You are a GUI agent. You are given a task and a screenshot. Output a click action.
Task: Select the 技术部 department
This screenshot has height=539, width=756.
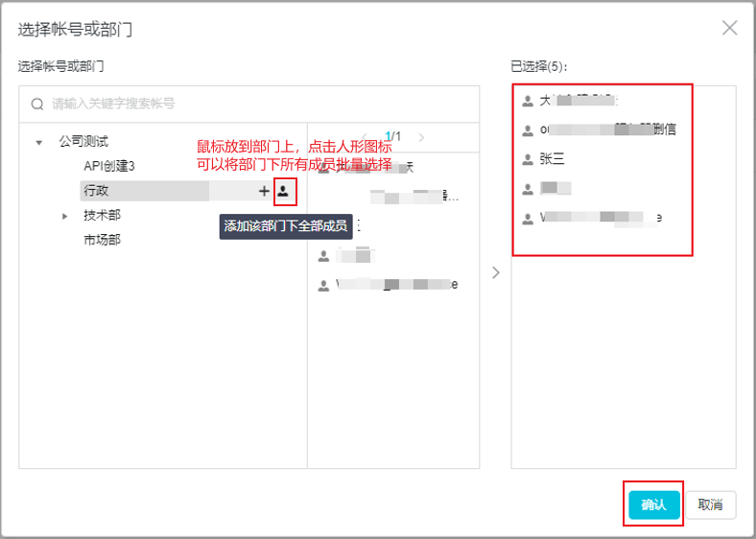pyautogui.click(x=102, y=216)
